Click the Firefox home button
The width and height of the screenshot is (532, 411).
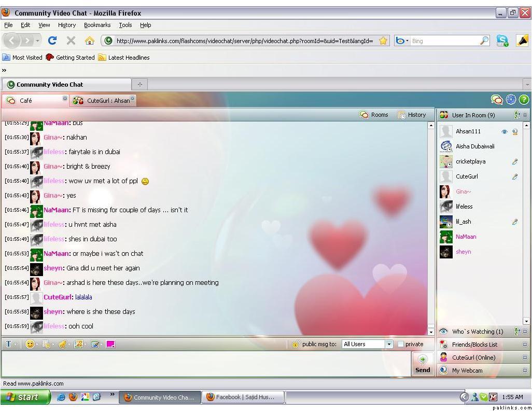[90, 41]
